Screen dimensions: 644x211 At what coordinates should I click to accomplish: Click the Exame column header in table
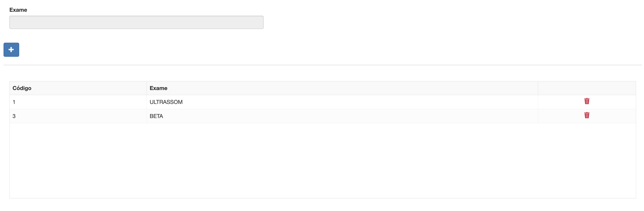pyautogui.click(x=158, y=88)
